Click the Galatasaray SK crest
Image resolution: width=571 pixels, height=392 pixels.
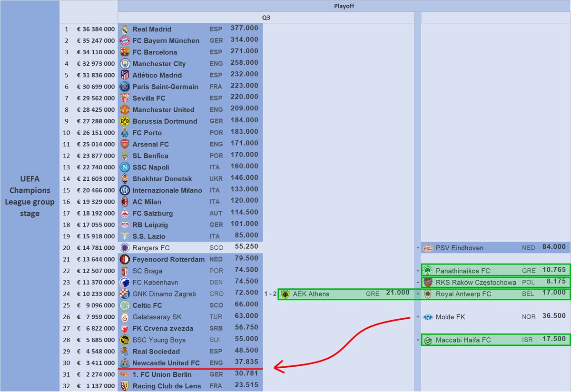click(125, 317)
